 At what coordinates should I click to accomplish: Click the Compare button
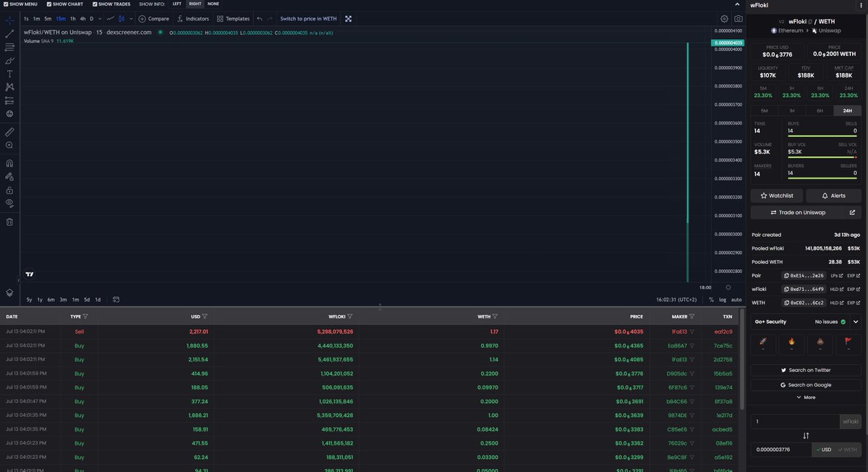[x=154, y=19]
